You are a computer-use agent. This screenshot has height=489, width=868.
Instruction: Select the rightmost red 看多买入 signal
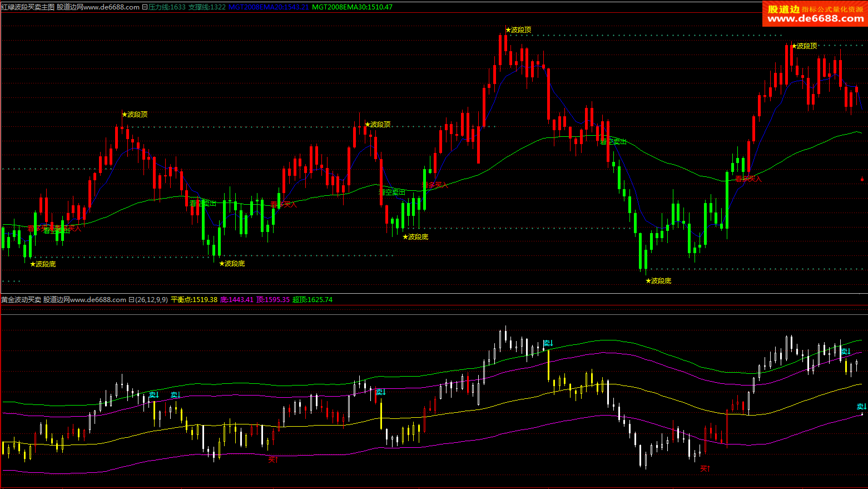tap(748, 179)
